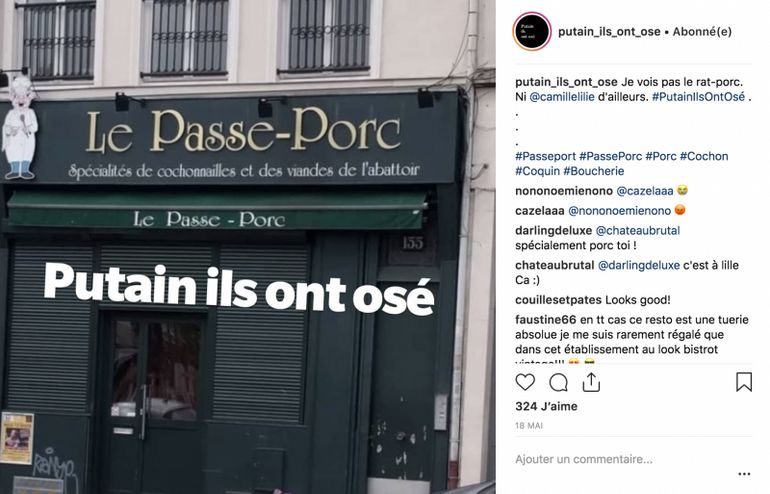Visit commenter nononoemienono's profile

click(564, 191)
